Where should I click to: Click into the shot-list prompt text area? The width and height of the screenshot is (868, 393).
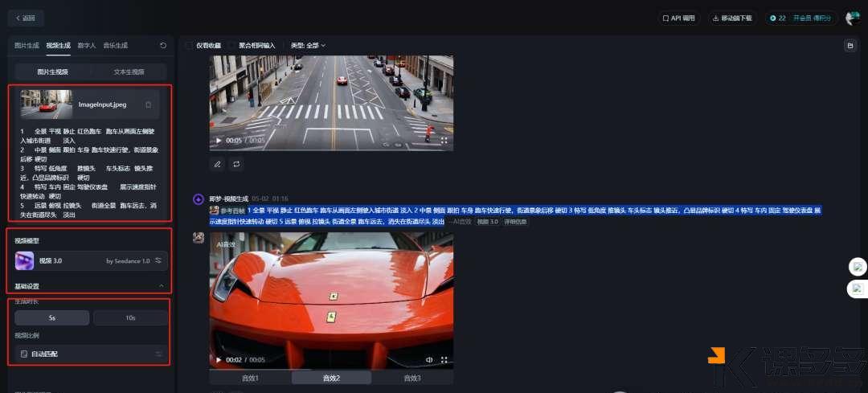90,173
